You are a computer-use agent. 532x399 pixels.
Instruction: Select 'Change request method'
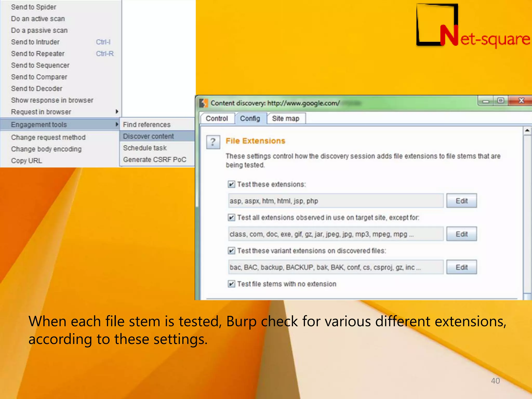pos(60,137)
